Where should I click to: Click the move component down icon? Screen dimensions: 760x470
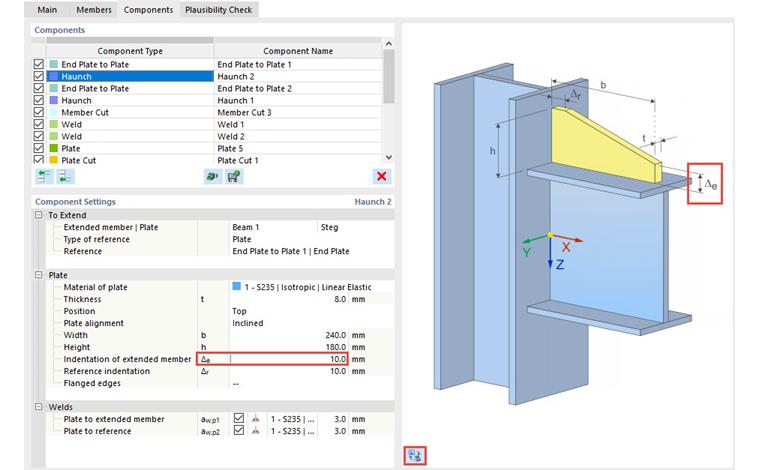(x=65, y=176)
